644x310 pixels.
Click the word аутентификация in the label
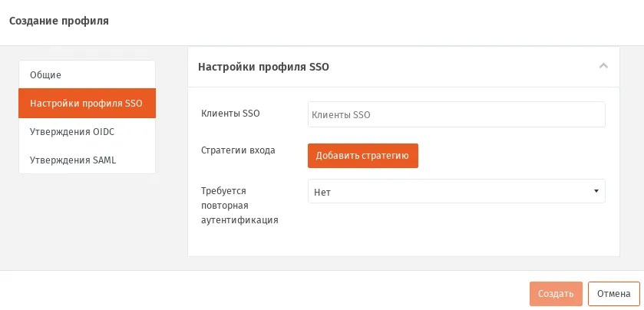click(239, 220)
